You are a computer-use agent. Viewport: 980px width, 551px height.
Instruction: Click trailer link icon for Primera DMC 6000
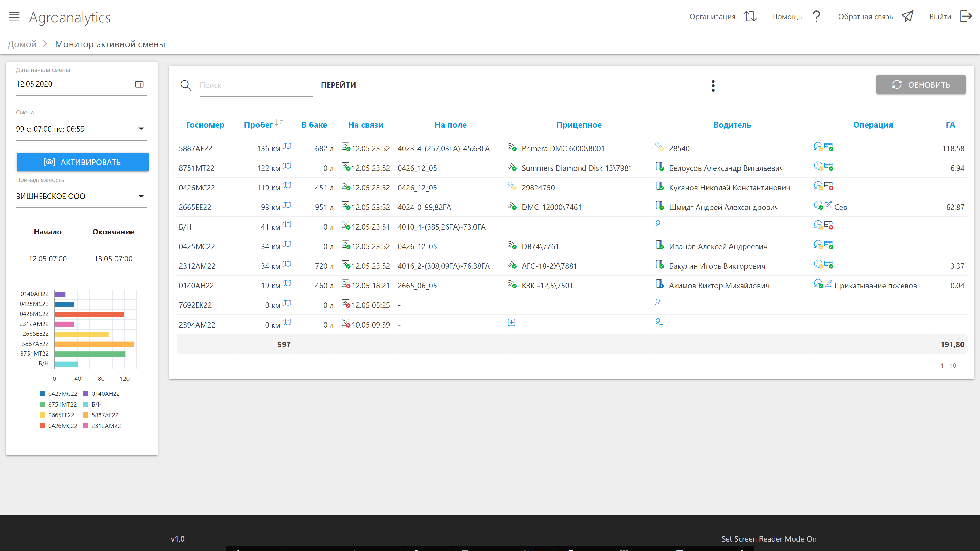pyautogui.click(x=512, y=147)
